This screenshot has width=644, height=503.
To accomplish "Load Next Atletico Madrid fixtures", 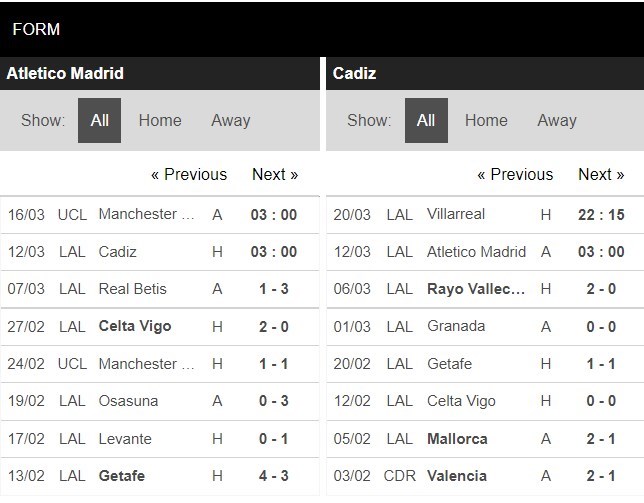I will coord(275,175).
